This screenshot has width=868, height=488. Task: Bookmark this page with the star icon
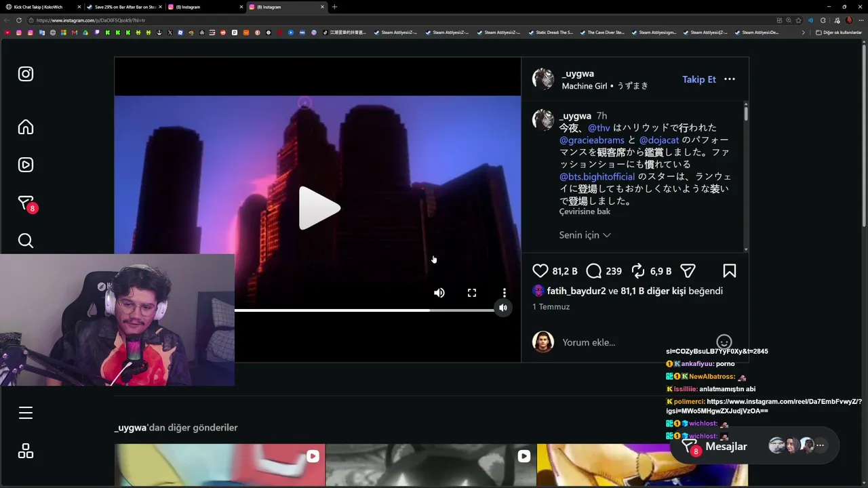point(798,20)
